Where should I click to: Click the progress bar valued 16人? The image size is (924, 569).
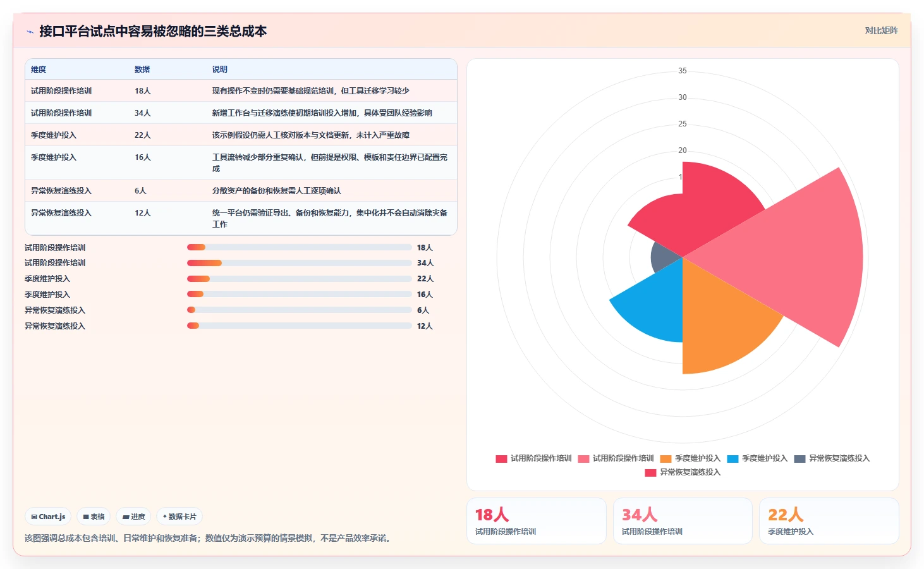tap(299, 294)
